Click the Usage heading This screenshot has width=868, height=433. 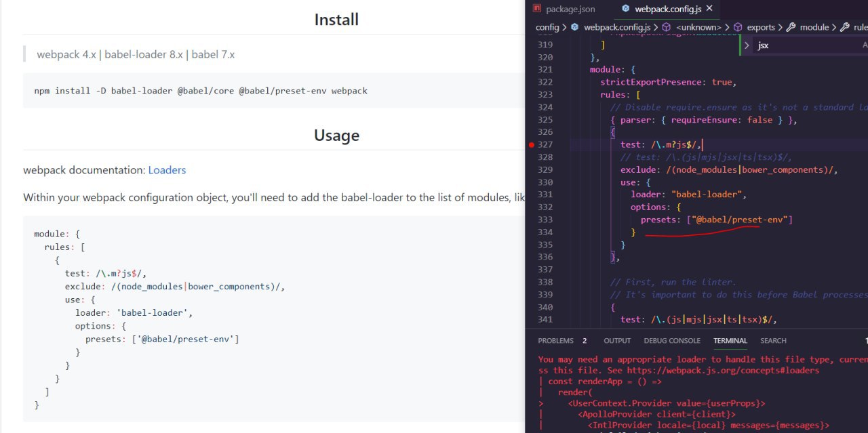336,136
